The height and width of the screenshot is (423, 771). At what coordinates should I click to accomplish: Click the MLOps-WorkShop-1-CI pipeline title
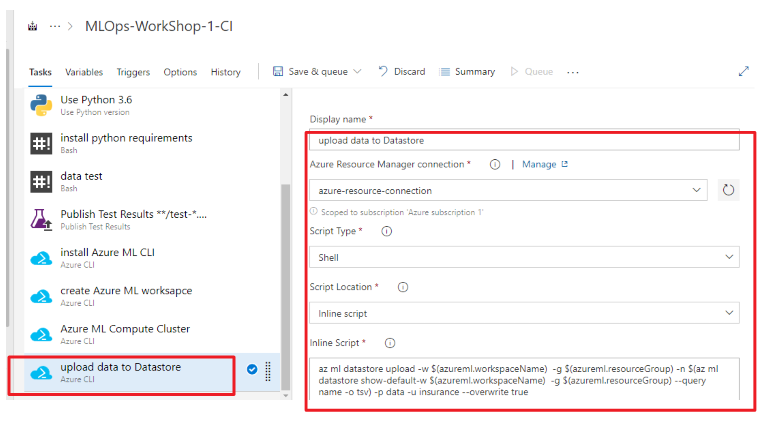click(x=159, y=26)
